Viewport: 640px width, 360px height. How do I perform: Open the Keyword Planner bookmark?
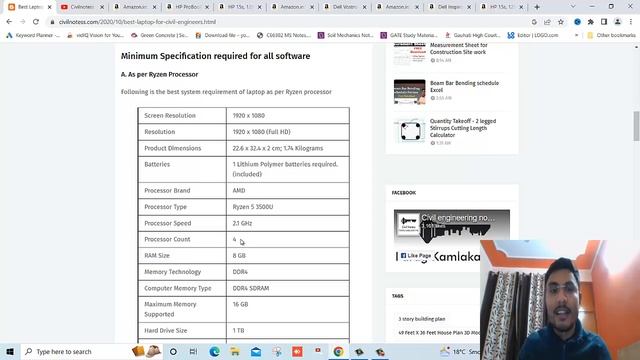tap(33, 36)
